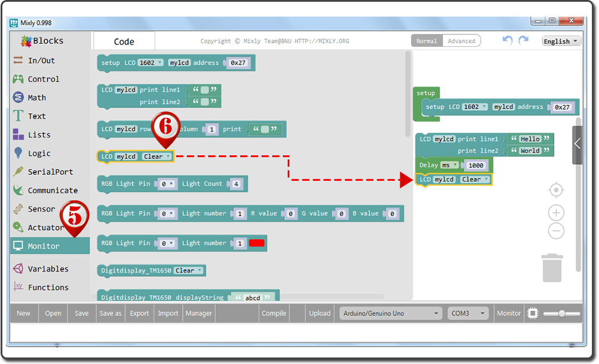Image resolution: width=599 pixels, height=364 pixels.
Task: Open the ms dropdown on Delay block
Action: pyautogui.click(x=450, y=165)
